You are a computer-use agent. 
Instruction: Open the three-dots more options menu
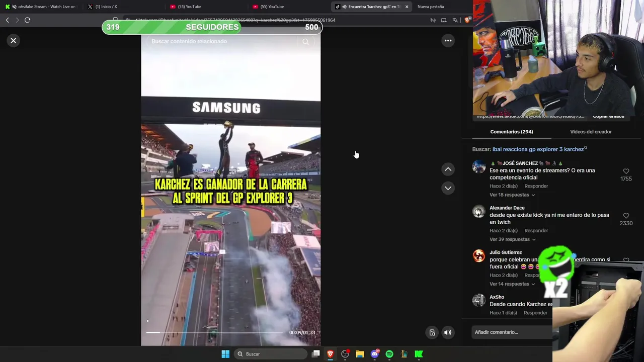(x=448, y=41)
